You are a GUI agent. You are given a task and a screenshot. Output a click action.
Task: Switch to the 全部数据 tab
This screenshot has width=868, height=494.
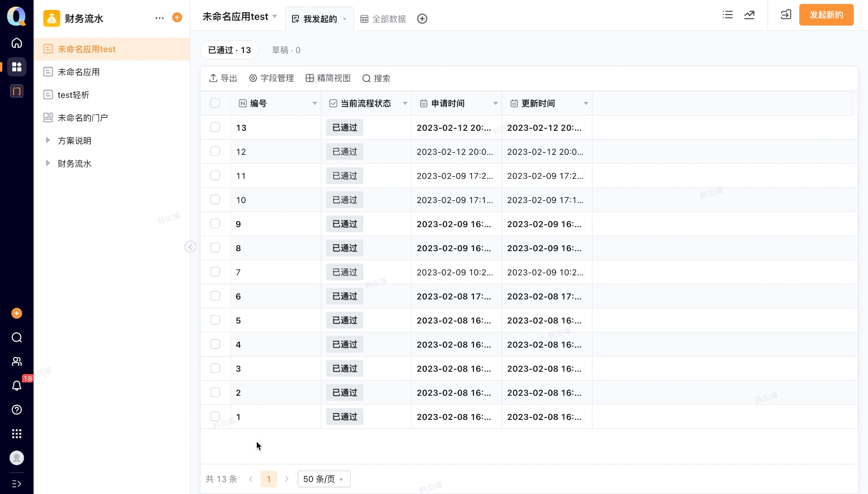[383, 19]
